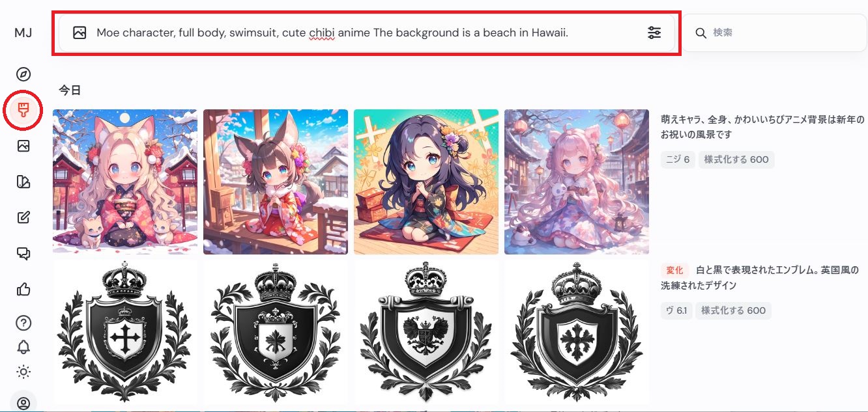The width and height of the screenshot is (868, 412).
Task: Open the help question mark icon
Action: [23, 323]
